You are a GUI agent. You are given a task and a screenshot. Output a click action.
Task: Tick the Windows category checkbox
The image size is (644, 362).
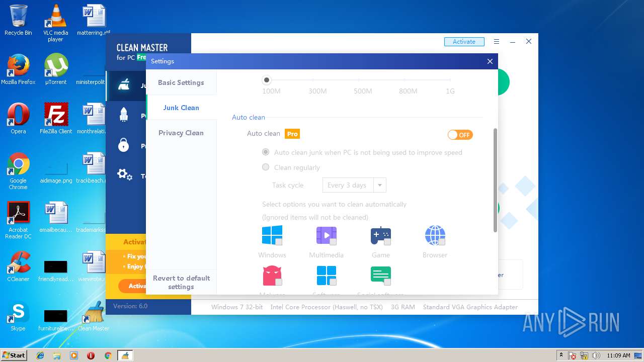coord(278,242)
